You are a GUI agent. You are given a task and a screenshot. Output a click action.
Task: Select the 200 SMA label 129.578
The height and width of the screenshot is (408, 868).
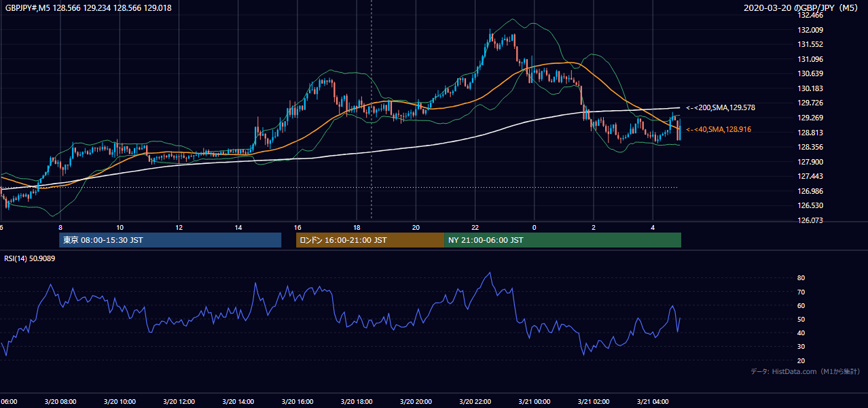pos(720,107)
